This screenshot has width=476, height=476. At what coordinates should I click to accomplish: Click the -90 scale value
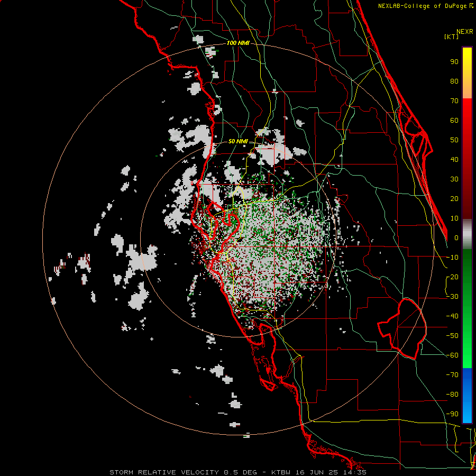pyautogui.click(x=452, y=414)
